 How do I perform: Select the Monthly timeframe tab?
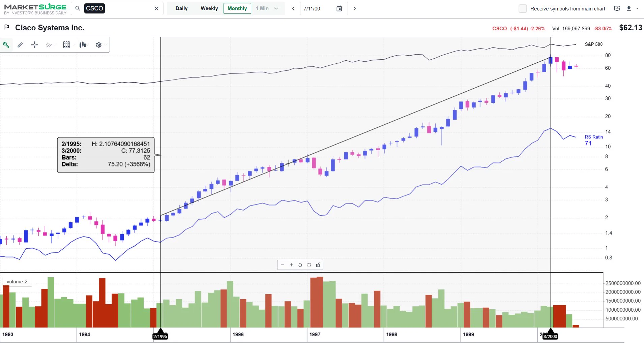[237, 8]
